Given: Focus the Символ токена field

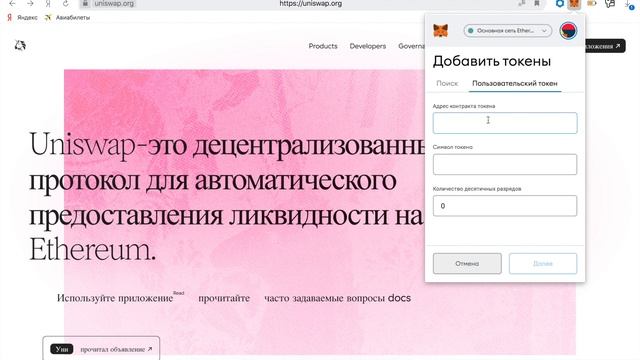Looking at the screenshot, I should [505, 164].
